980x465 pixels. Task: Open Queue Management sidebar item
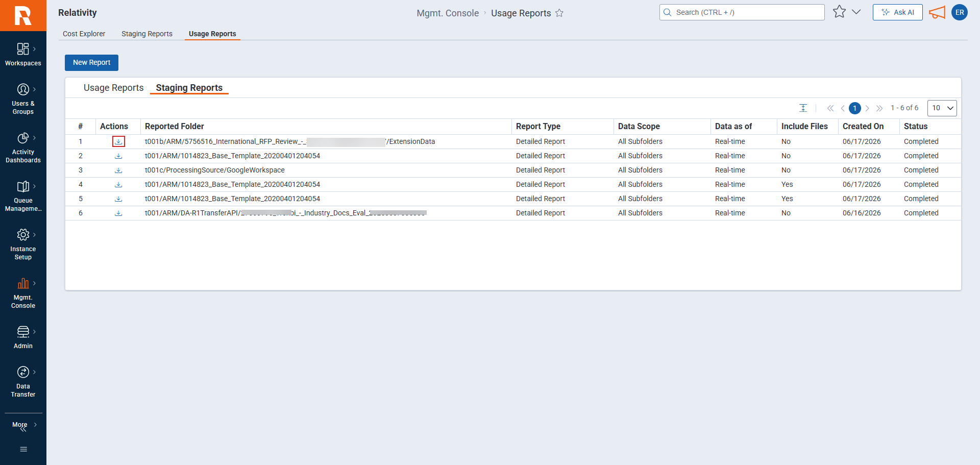23,196
